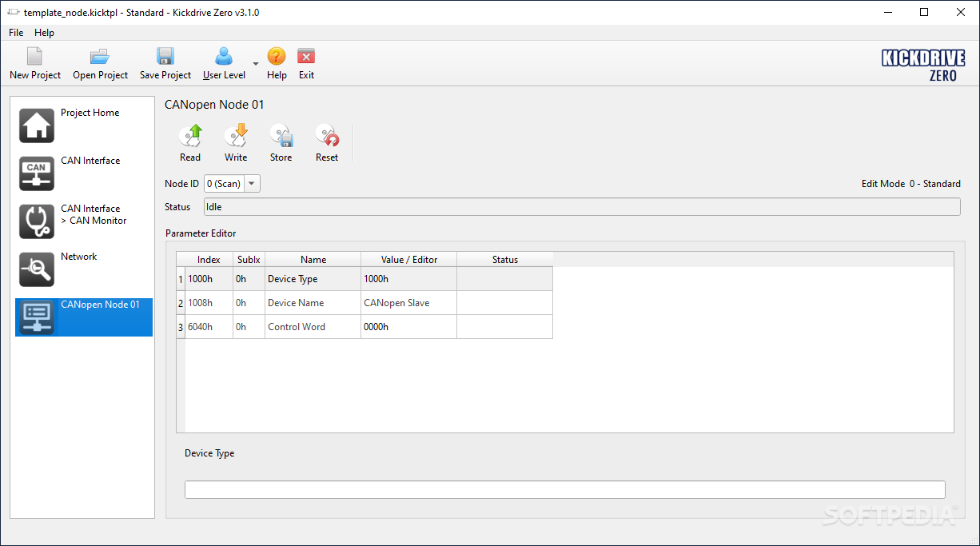980x546 pixels.
Task: Open Network magnifier icon
Action: click(37, 269)
